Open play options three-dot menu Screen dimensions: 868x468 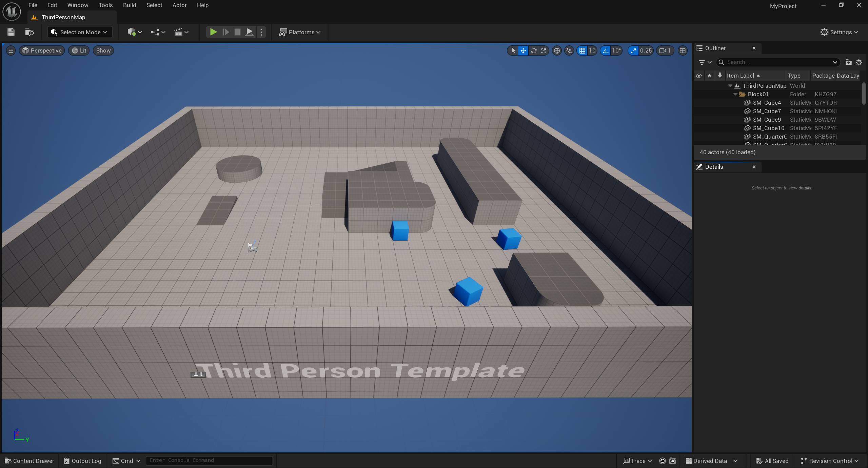point(261,32)
